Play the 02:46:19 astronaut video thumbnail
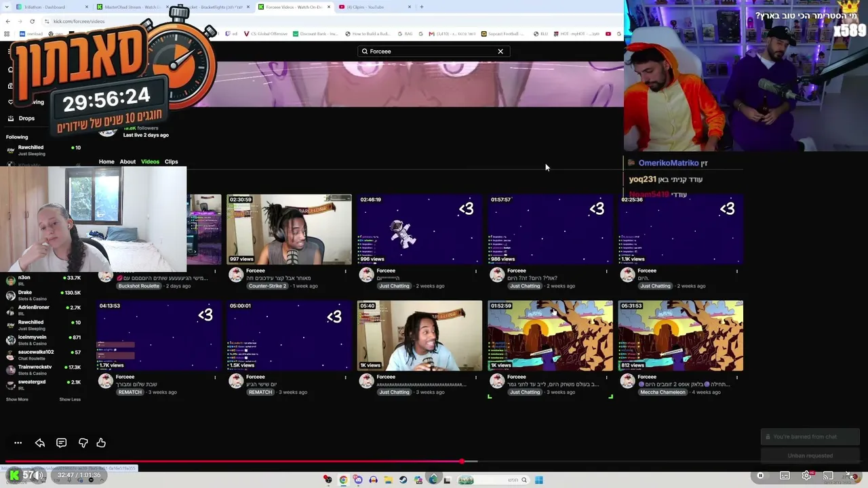868x488 pixels. click(x=420, y=229)
